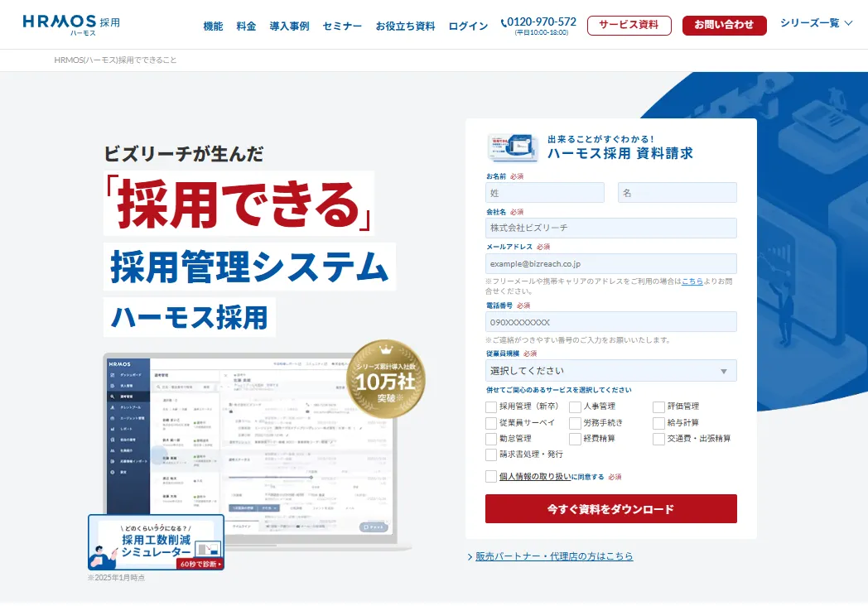Image resolution: width=868 pixels, height=606 pixels.
Task: Click the 採用工数削減シミュレーター banner
Action: pos(156,542)
